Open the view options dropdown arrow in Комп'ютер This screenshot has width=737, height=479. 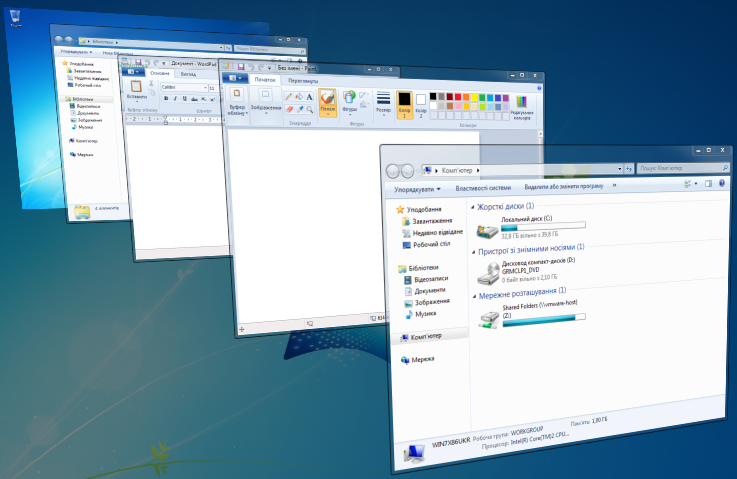click(696, 184)
